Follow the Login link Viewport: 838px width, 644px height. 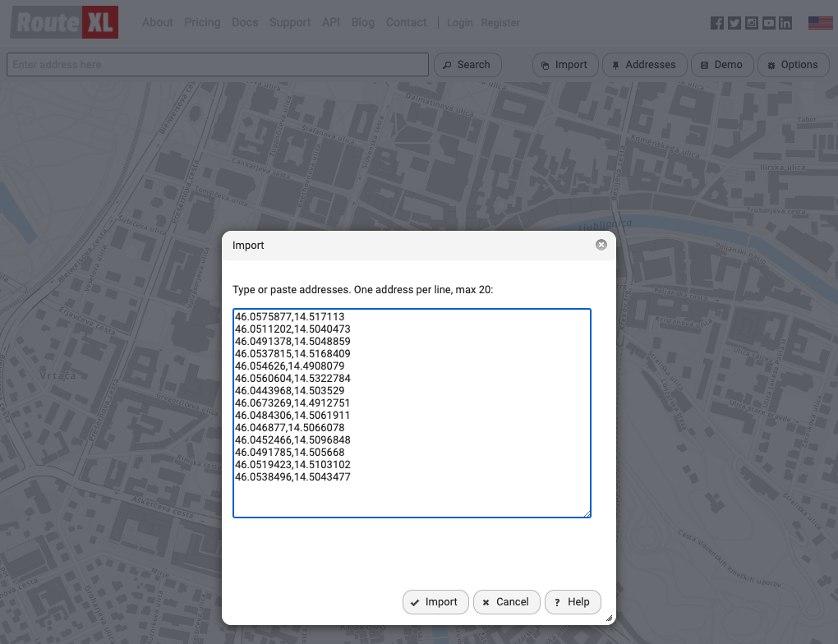[x=459, y=23]
